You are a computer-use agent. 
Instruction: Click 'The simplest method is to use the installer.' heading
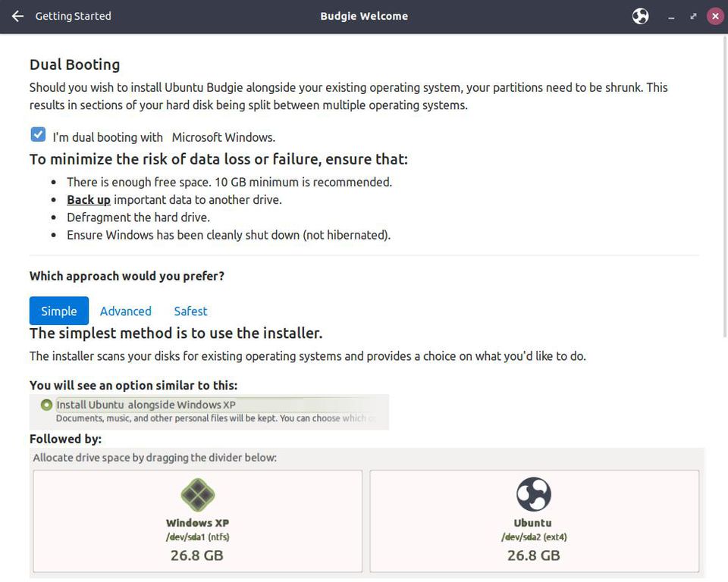coord(176,333)
